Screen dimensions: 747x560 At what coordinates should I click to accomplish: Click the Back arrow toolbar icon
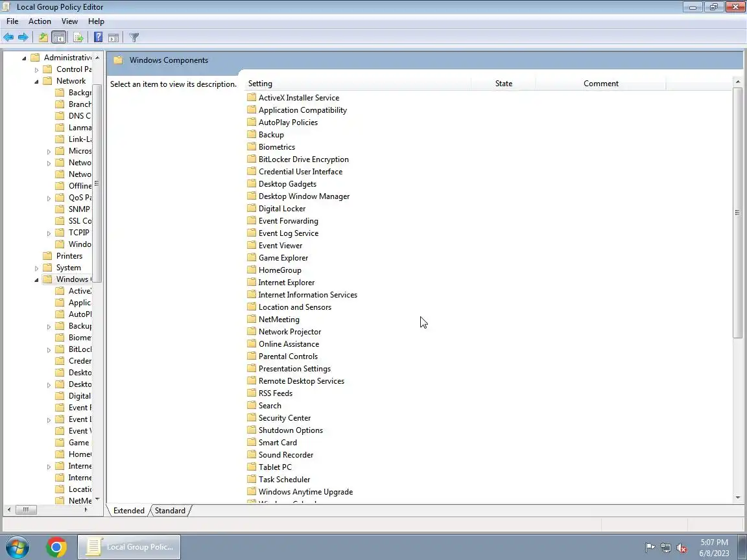[x=8, y=37]
